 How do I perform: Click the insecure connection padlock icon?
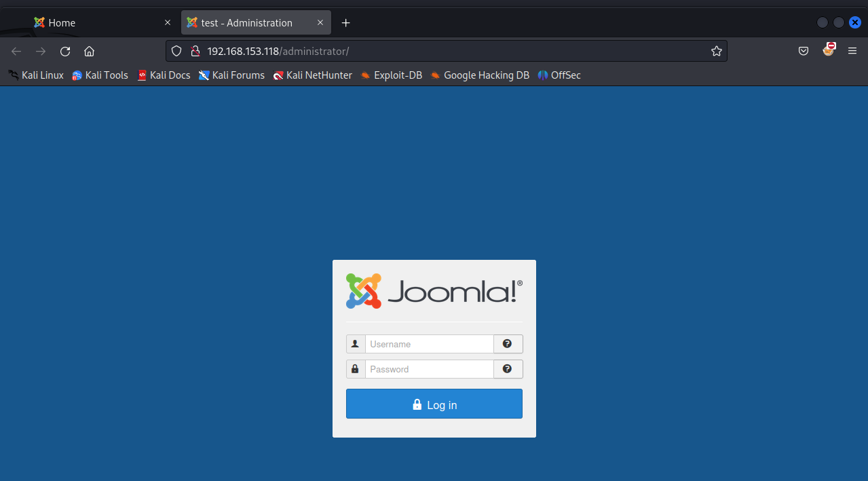point(195,51)
